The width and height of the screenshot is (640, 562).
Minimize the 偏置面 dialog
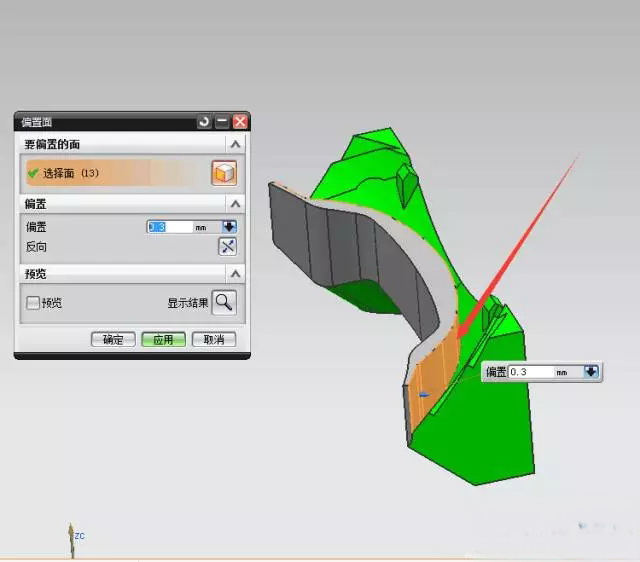pos(222,121)
